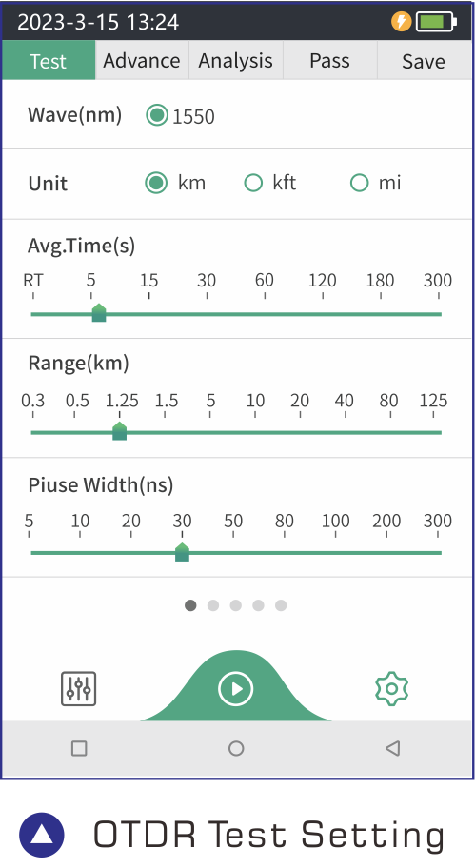Tap the battery level icon

436,22
